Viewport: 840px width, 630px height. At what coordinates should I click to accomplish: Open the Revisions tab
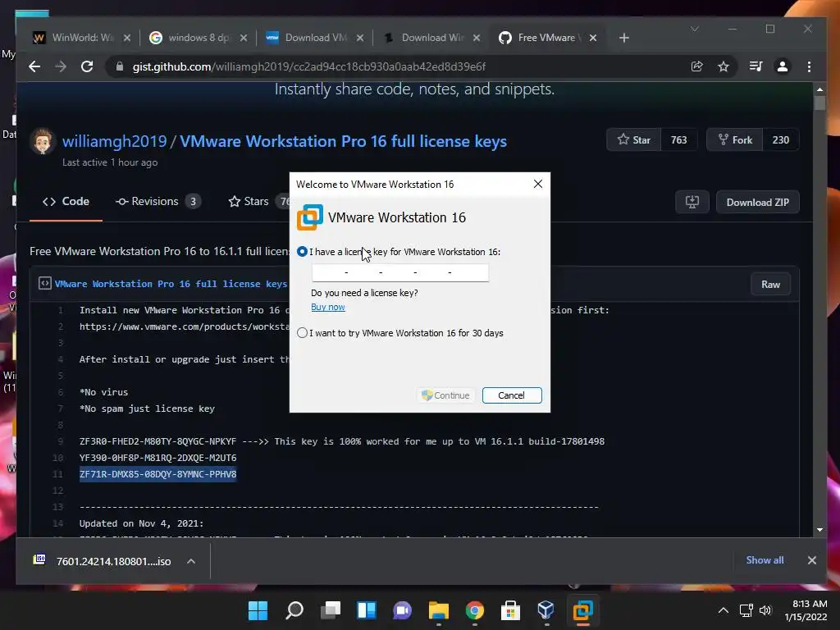click(x=158, y=202)
